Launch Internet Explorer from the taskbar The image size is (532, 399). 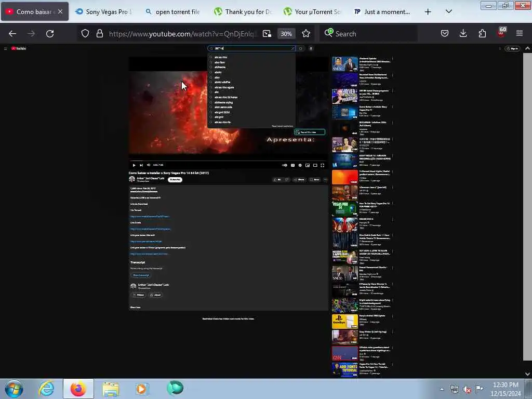pos(46,389)
